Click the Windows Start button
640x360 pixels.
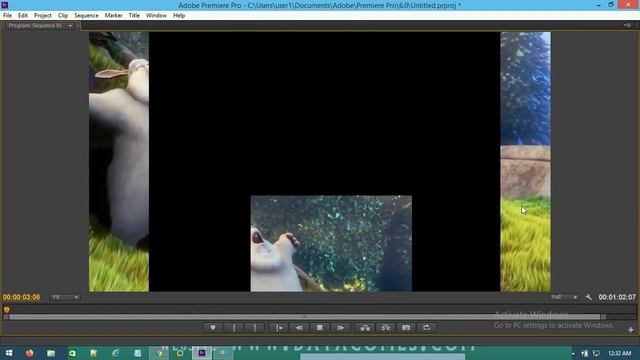click(x=9, y=353)
